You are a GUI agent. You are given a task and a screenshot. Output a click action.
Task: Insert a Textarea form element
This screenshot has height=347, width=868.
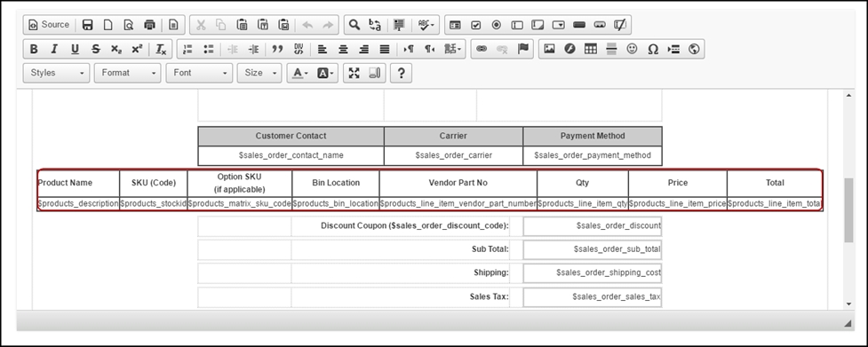tap(538, 25)
